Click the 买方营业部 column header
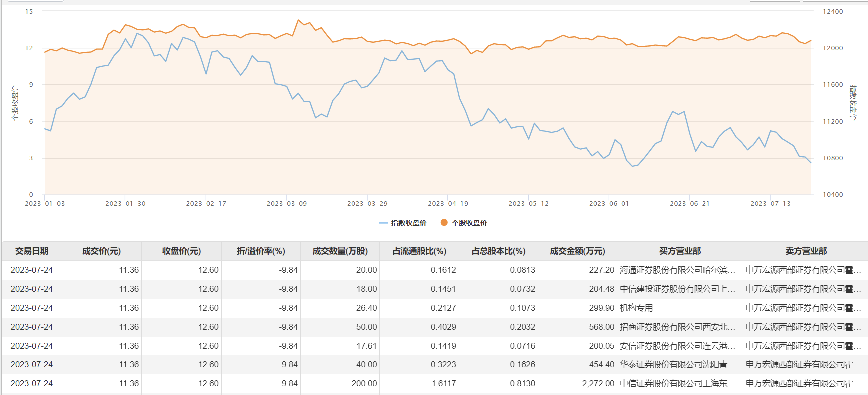868x395 pixels. 680,251
